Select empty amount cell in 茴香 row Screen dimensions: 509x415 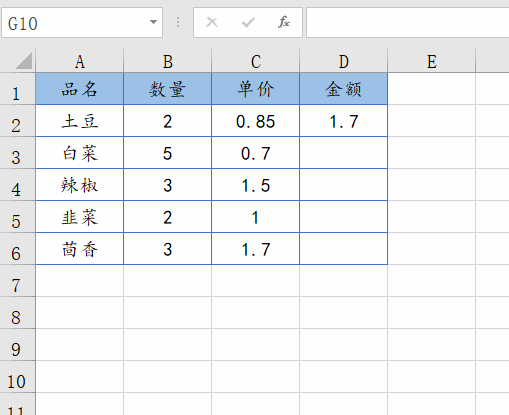tap(344, 249)
